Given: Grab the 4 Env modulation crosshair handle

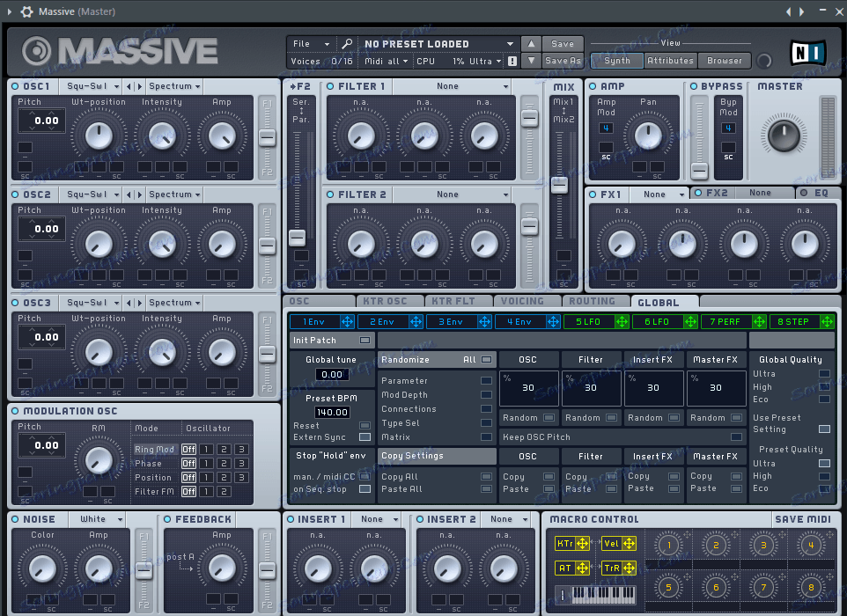Looking at the screenshot, I should click(553, 322).
